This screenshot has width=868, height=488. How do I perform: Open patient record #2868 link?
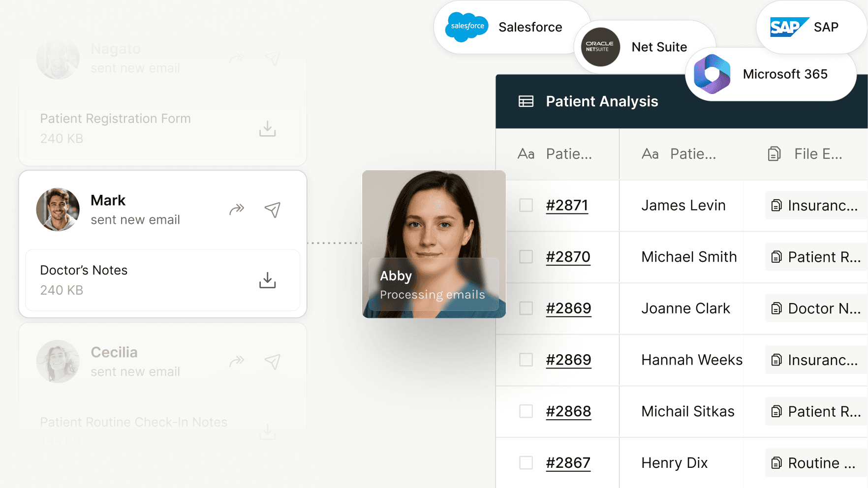[x=569, y=411]
